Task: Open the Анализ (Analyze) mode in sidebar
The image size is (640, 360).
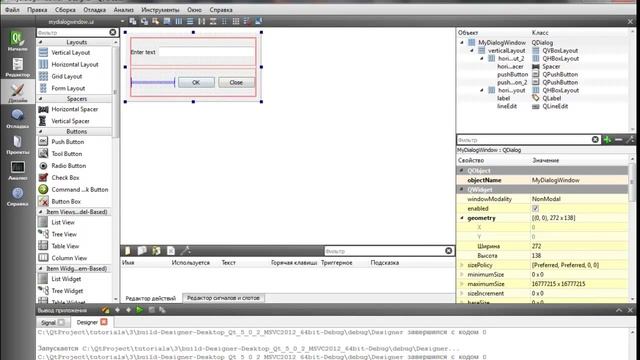Action: tap(17, 170)
